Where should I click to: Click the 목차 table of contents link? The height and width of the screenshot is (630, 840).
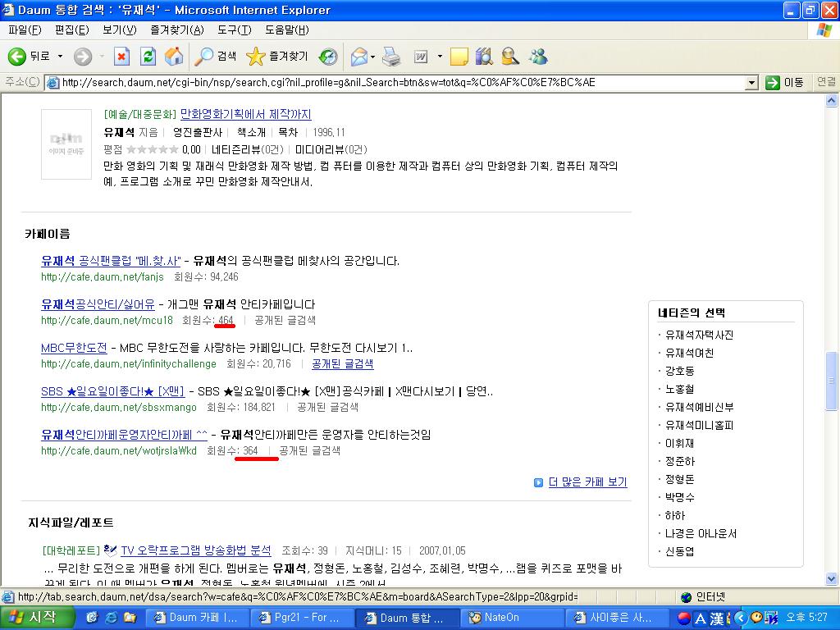(x=288, y=132)
